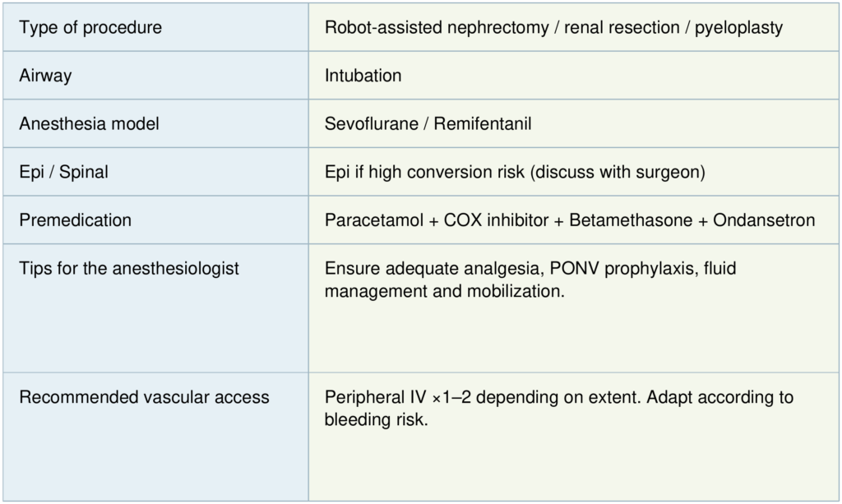Viewport: 842px width, 504px height.
Task: Click 'Recommended vascular access' label cell
Action: (144, 398)
